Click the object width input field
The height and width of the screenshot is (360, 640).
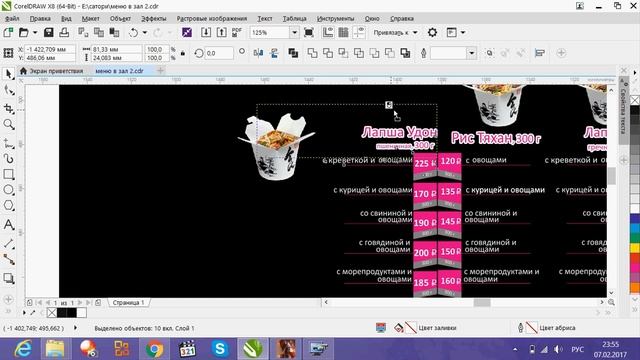click(117, 49)
